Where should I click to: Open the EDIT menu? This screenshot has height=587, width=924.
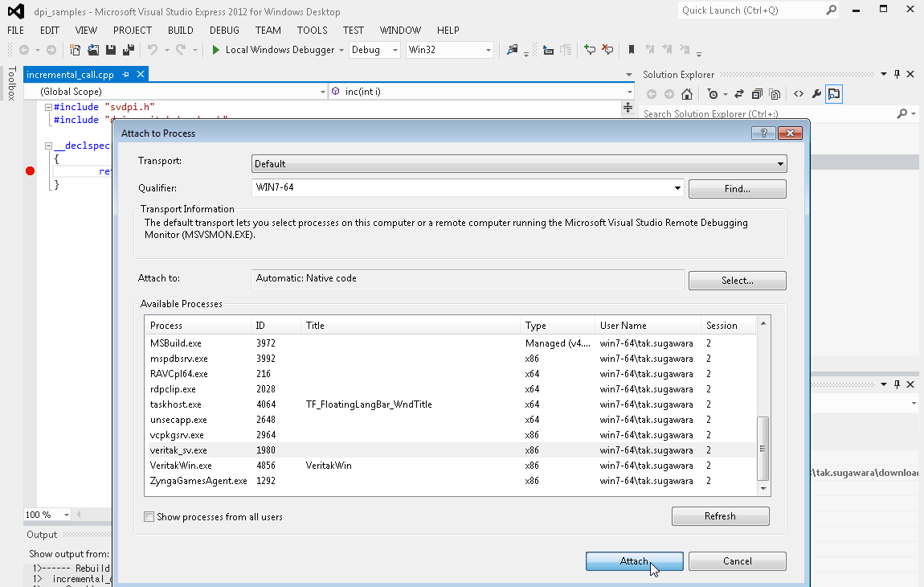[50, 30]
